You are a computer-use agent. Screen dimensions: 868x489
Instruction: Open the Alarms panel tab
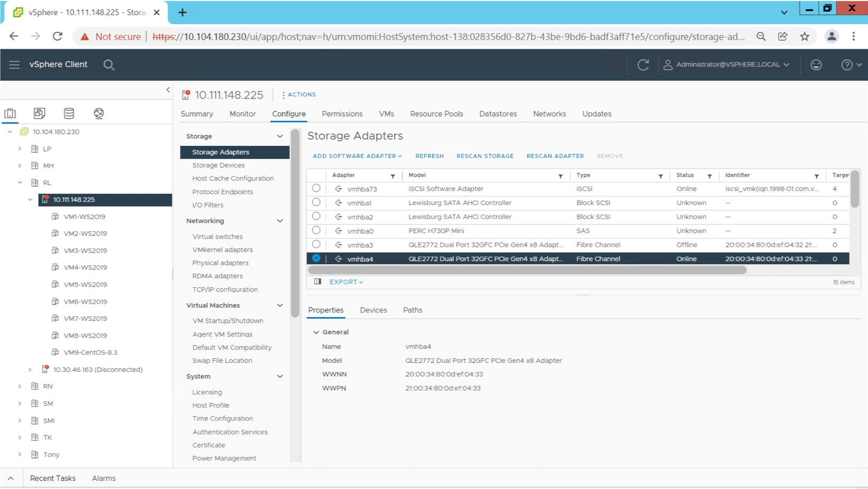point(104,478)
